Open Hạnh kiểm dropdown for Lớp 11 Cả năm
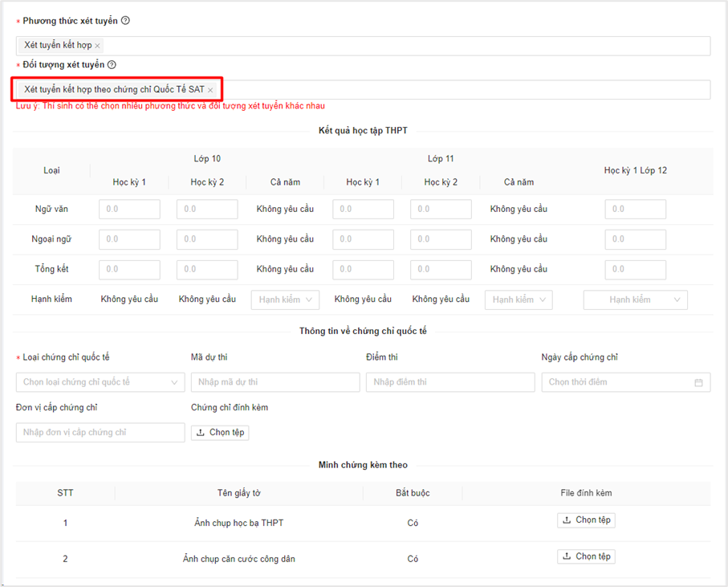Image resolution: width=728 pixels, height=587 pixels. (x=519, y=300)
